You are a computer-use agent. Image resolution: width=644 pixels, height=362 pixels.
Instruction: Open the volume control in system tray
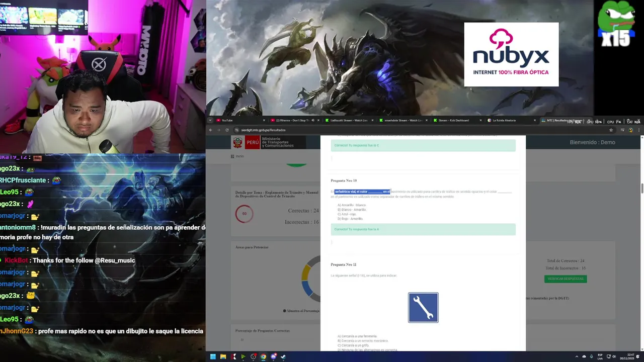point(614,356)
